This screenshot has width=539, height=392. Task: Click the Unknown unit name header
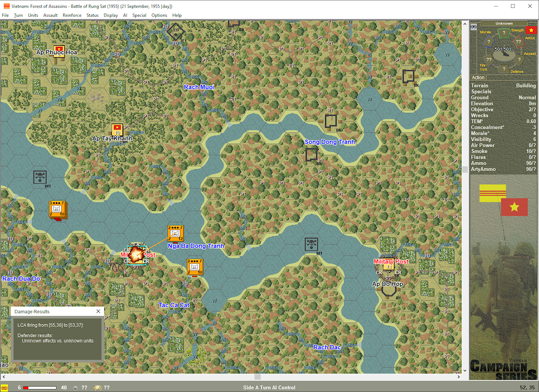tap(504, 23)
